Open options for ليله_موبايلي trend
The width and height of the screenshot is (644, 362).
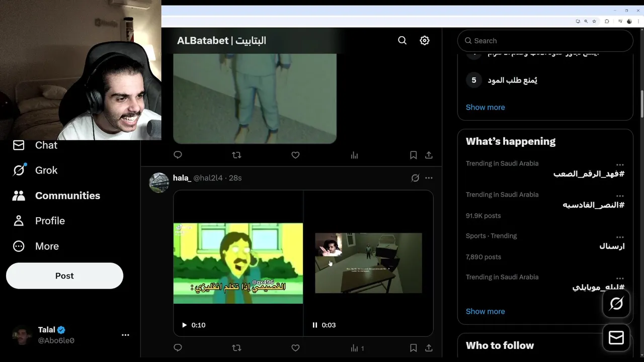(620, 279)
